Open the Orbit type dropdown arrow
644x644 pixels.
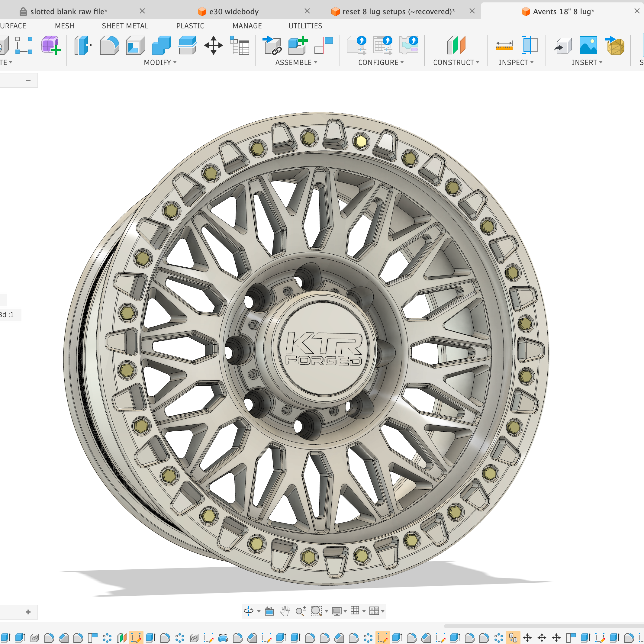(x=259, y=611)
